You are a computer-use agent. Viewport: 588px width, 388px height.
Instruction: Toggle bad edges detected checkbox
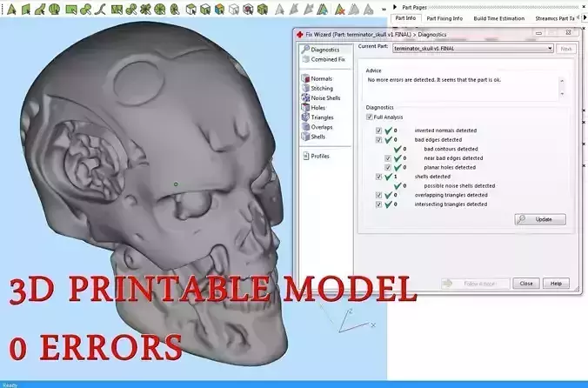[x=378, y=140]
